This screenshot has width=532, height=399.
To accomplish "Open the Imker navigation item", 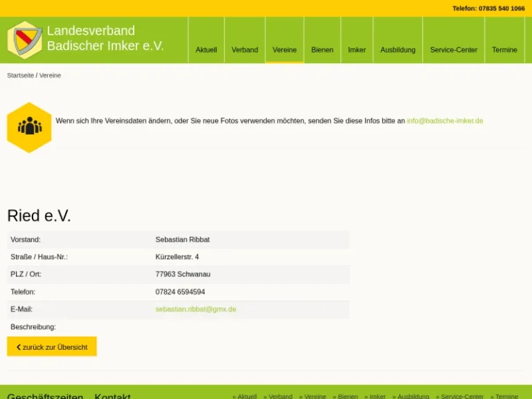I will pos(357,50).
